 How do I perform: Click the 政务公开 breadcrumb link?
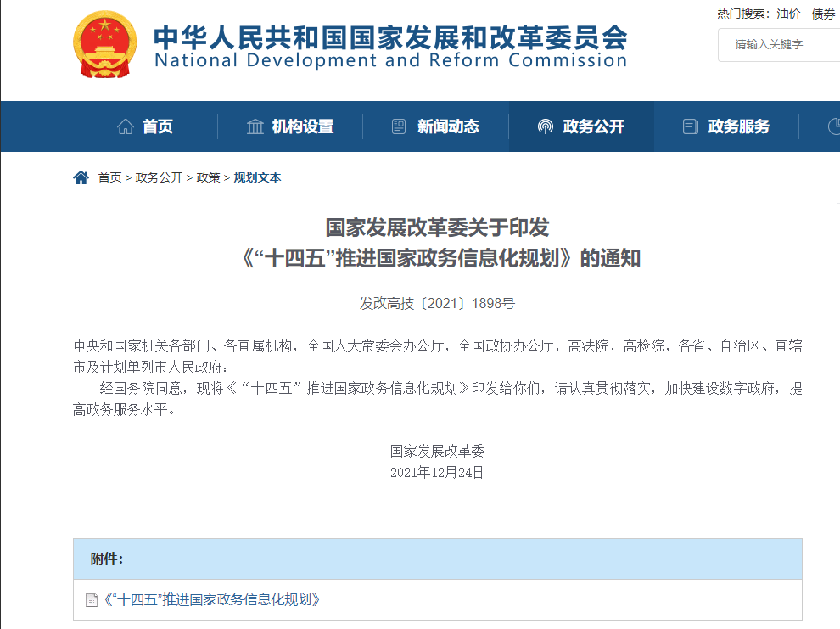point(160,177)
